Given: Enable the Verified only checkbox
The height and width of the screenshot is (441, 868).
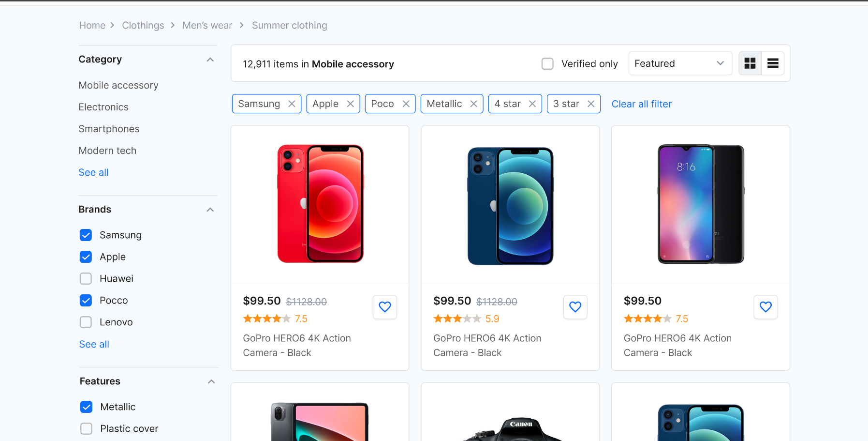Looking at the screenshot, I should pos(547,64).
